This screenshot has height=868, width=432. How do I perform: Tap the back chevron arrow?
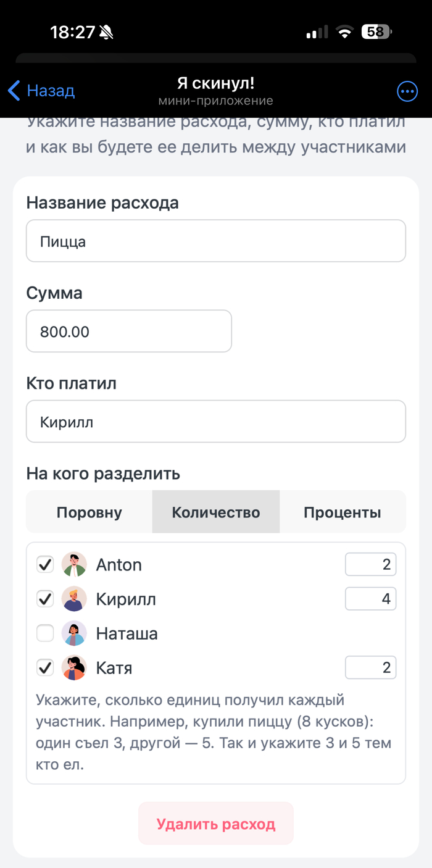(x=14, y=91)
